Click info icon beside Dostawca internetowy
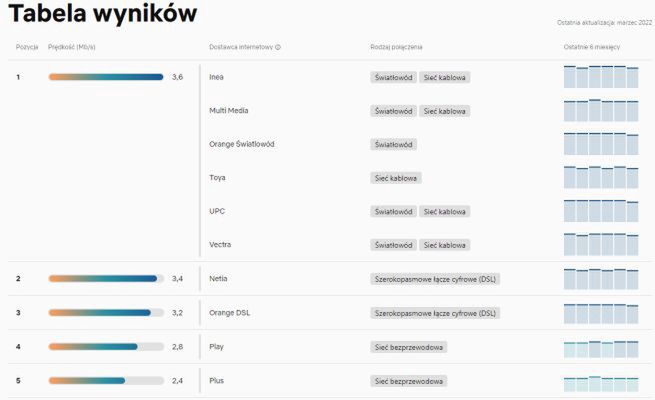Image resolution: width=655 pixels, height=400 pixels. pos(278,47)
